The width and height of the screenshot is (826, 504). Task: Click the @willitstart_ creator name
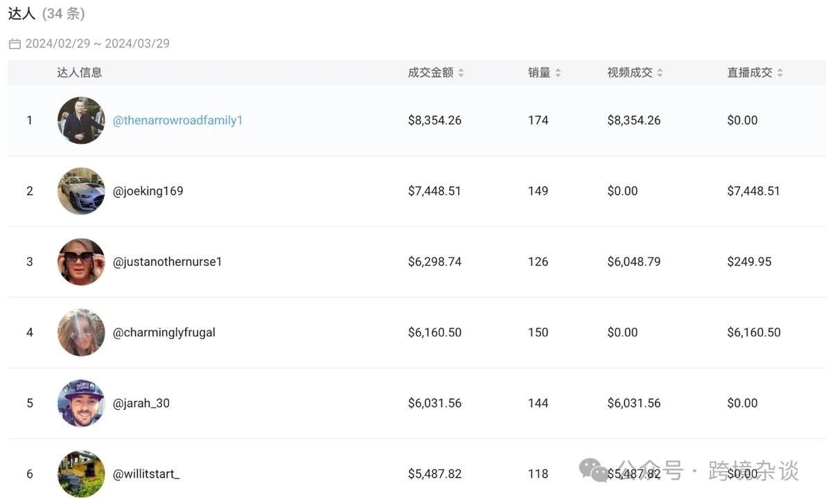(146, 474)
